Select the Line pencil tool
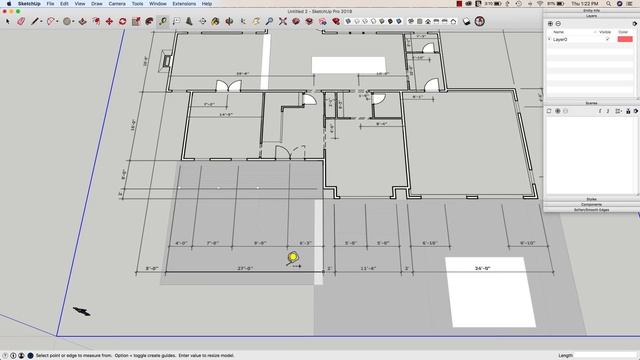Viewport: 640px width, 360px height. (35, 21)
